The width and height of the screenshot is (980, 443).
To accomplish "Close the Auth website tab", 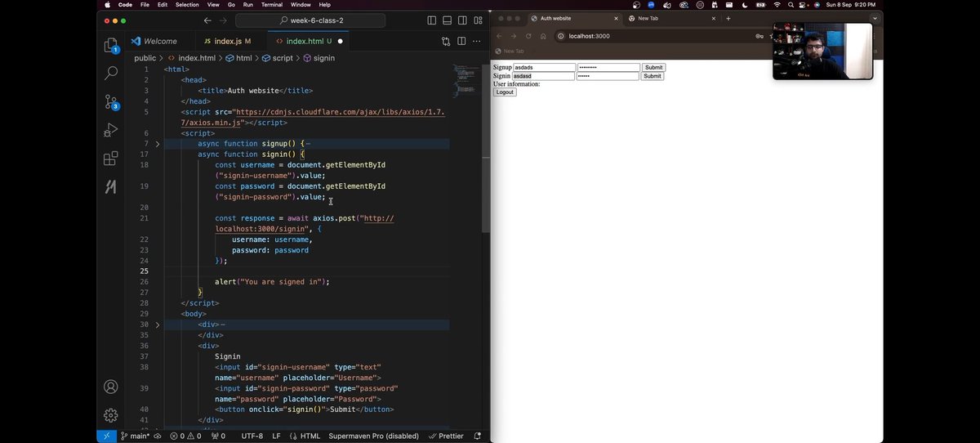I will [616, 18].
